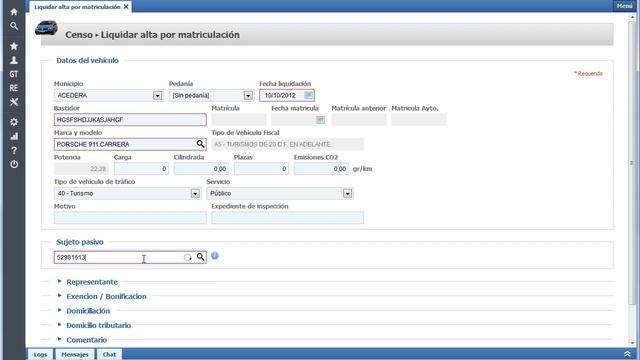Open the help question mark icon
The height and width of the screenshot is (360, 640).
14,150
